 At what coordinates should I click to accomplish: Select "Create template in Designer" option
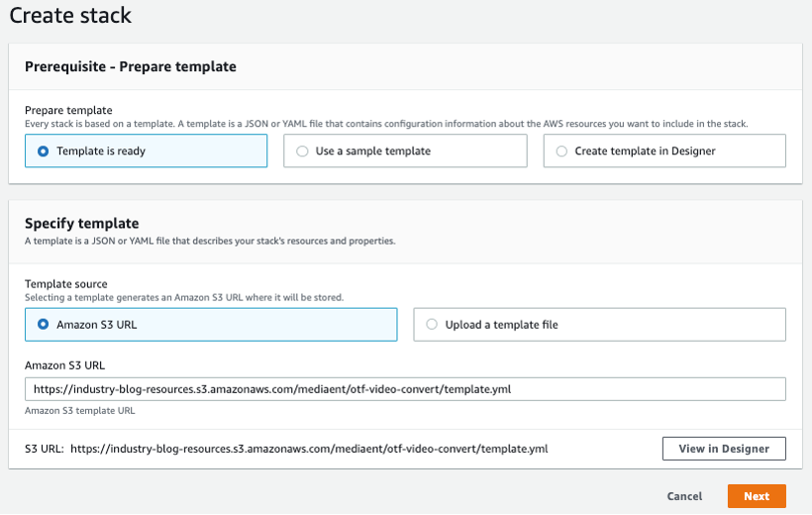coord(562,152)
